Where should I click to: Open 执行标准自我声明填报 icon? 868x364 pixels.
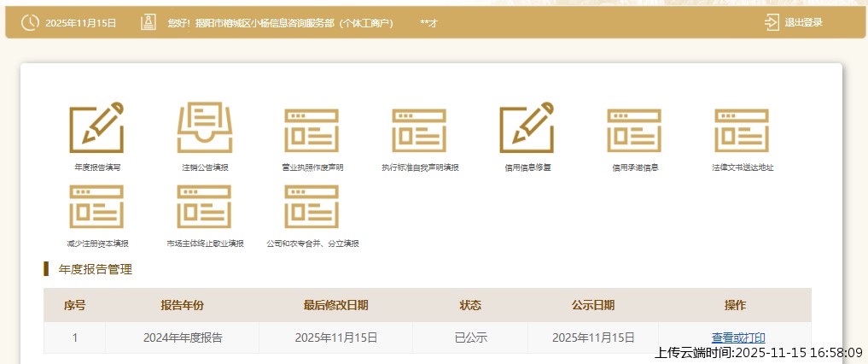pos(419,131)
